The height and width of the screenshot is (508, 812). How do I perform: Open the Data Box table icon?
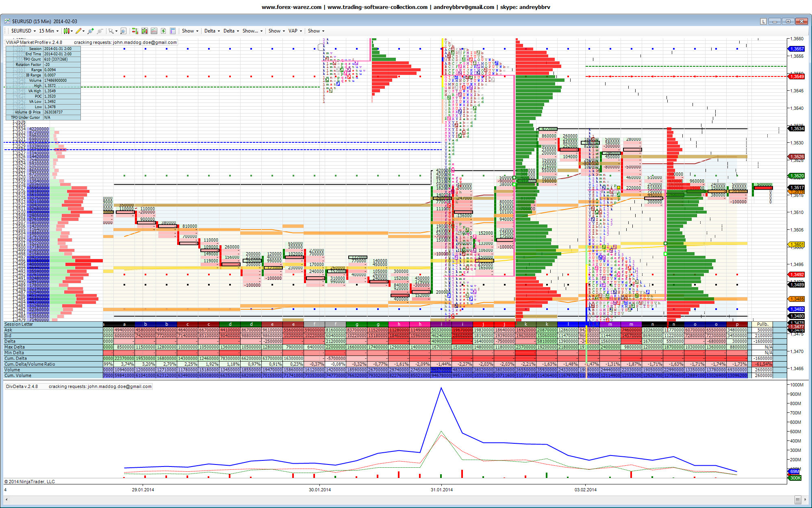click(x=173, y=31)
